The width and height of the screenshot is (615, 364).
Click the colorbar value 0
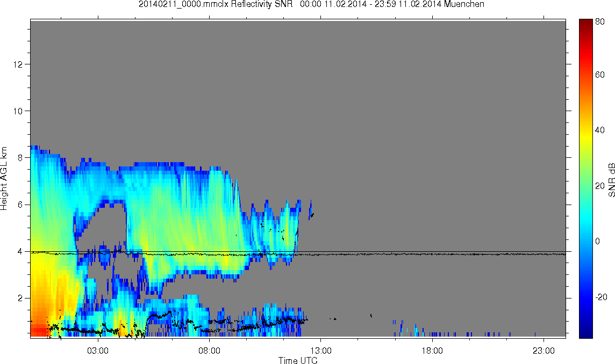pyautogui.click(x=597, y=241)
